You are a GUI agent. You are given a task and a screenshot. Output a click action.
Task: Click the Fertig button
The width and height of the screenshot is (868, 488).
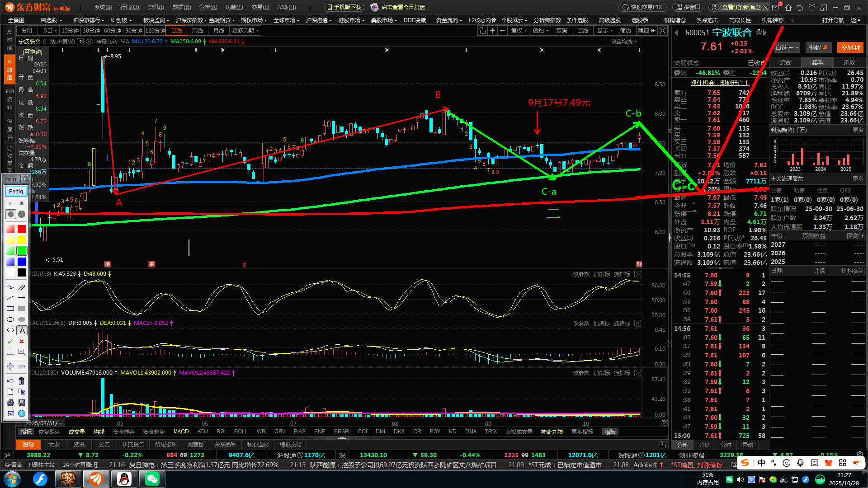[16, 192]
